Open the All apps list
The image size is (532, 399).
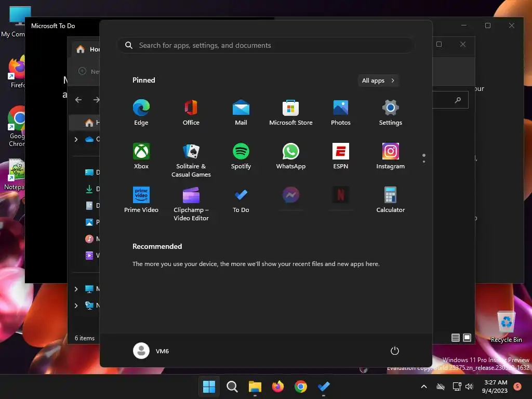click(378, 81)
